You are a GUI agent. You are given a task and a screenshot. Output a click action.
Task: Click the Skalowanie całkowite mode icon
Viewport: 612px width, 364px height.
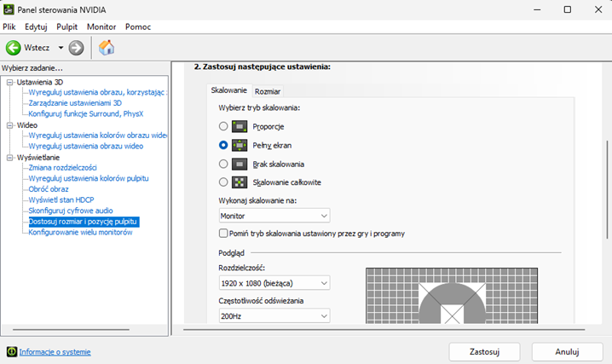[x=240, y=182]
